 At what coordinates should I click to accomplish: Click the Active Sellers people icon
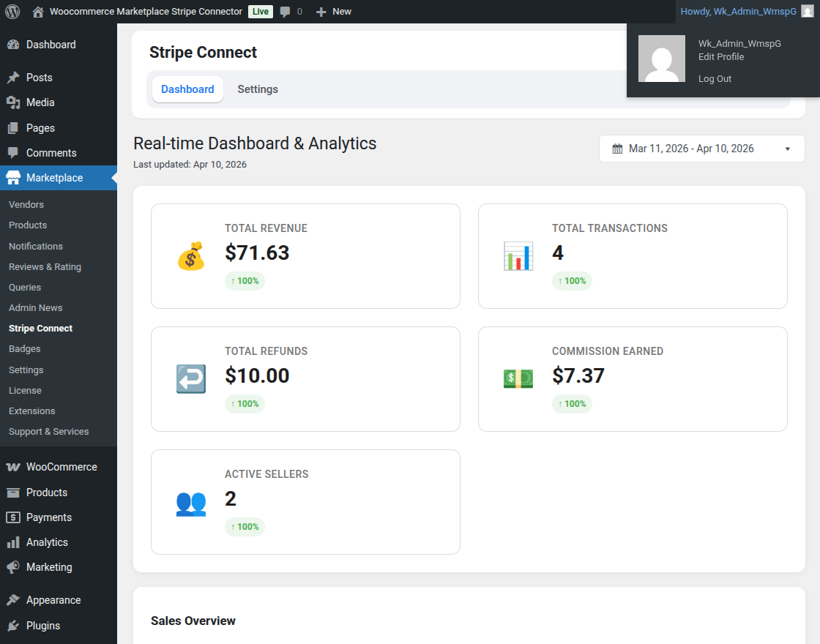click(x=190, y=503)
